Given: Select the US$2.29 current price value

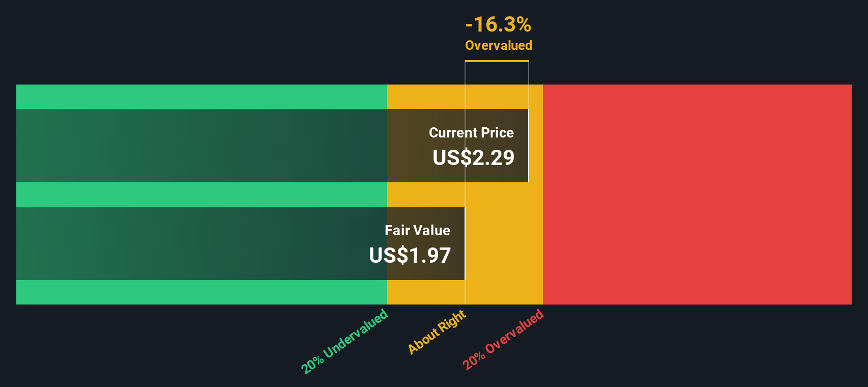Looking at the screenshot, I should point(473,158).
